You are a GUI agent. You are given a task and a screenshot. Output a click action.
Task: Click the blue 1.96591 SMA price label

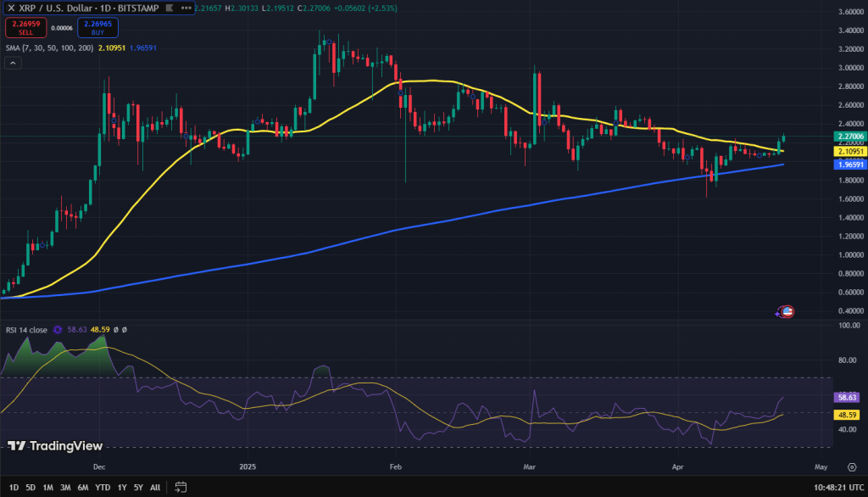pos(850,165)
